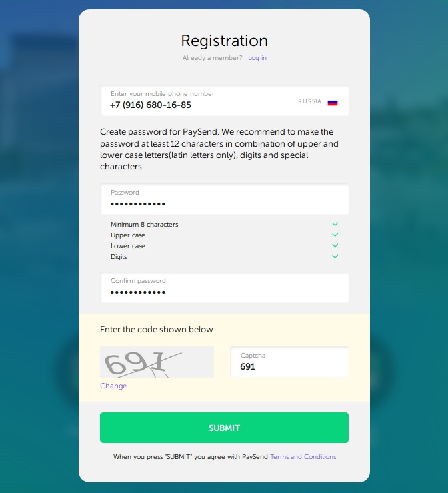Click the Upper case requirement label

coord(127,235)
